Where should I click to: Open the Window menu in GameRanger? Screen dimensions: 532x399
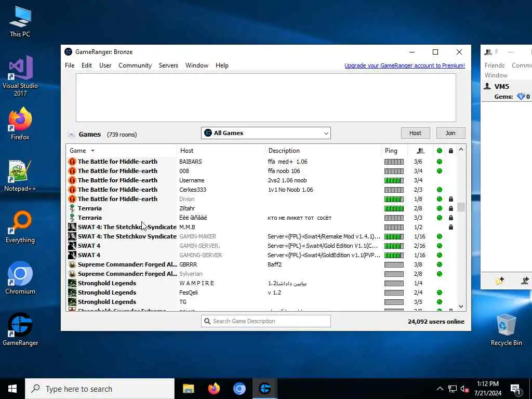(x=197, y=65)
